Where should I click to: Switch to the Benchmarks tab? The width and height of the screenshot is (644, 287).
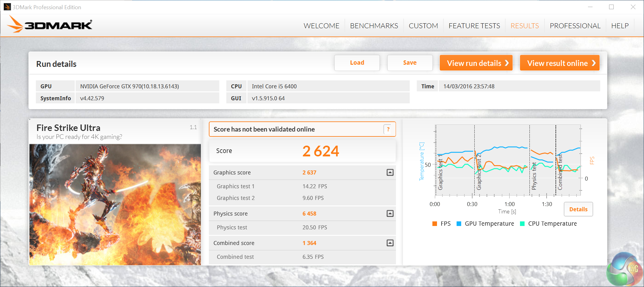tap(374, 26)
